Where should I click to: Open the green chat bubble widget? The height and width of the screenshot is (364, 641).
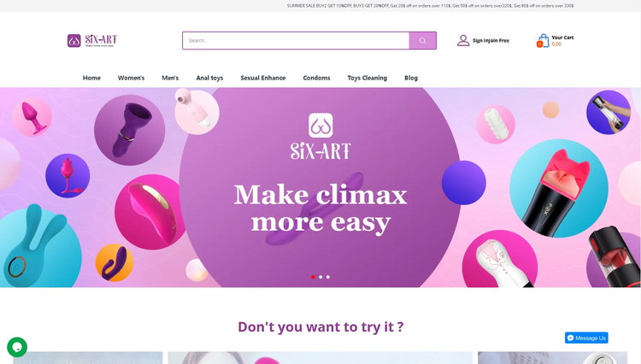(17, 347)
